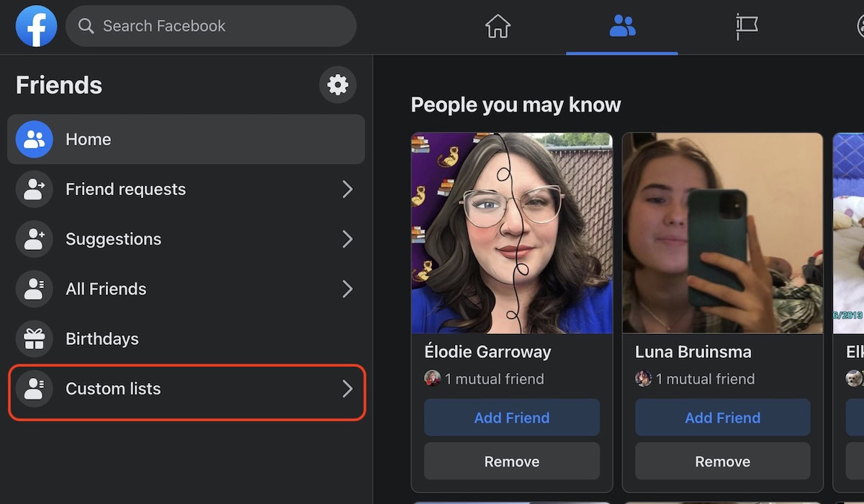Open the Pages flag icon
The image size is (864, 504).
click(x=747, y=27)
